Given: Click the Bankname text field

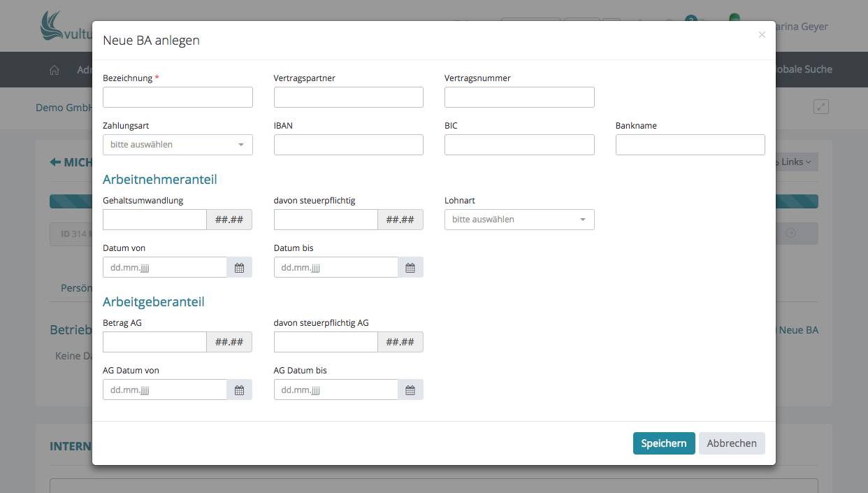Looking at the screenshot, I should pos(690,145).
